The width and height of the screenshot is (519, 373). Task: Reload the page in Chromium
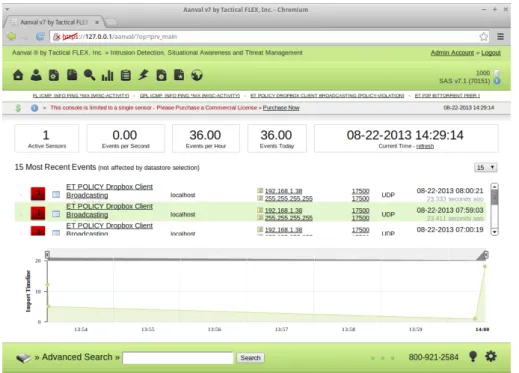click(x=40, y=36)
